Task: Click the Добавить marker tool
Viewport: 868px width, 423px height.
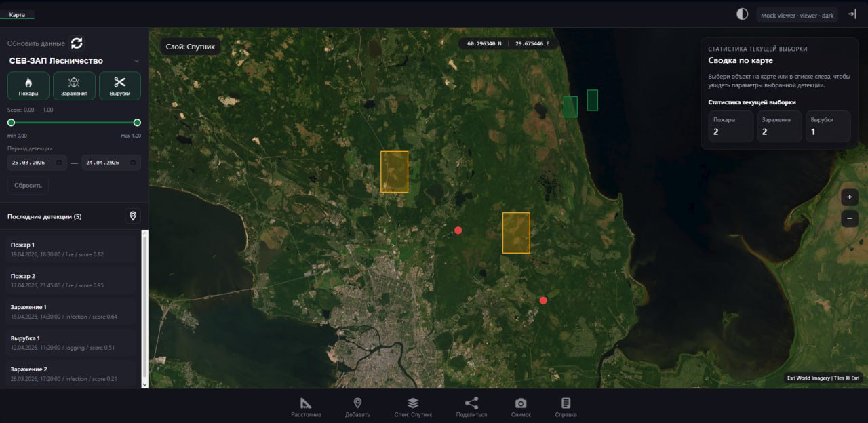Action: (357, 407)
